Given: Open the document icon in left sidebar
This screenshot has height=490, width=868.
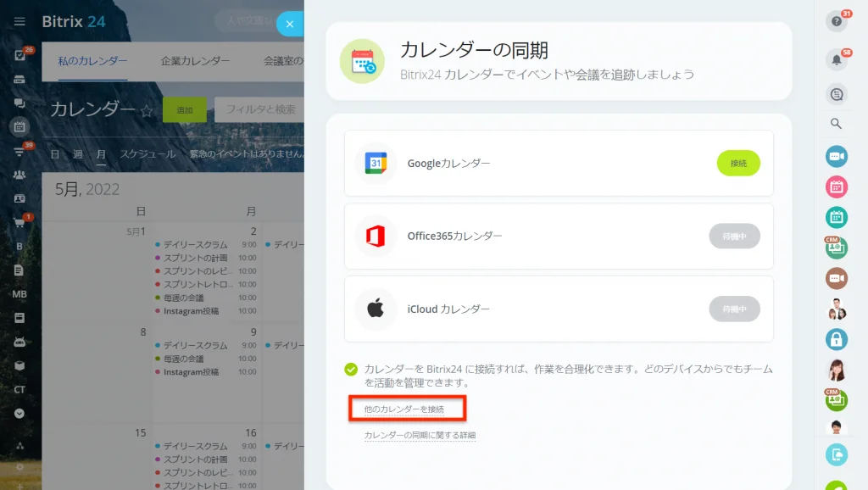Looking at the screenshot, I should [x=19, y=270].
